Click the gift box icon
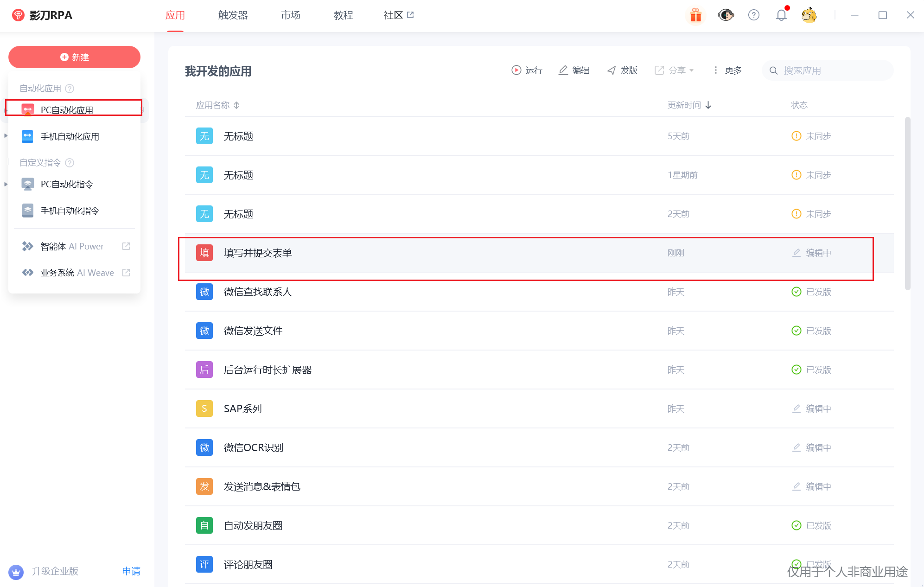Screen dimensions: 924x587 [x=695, y=15]
